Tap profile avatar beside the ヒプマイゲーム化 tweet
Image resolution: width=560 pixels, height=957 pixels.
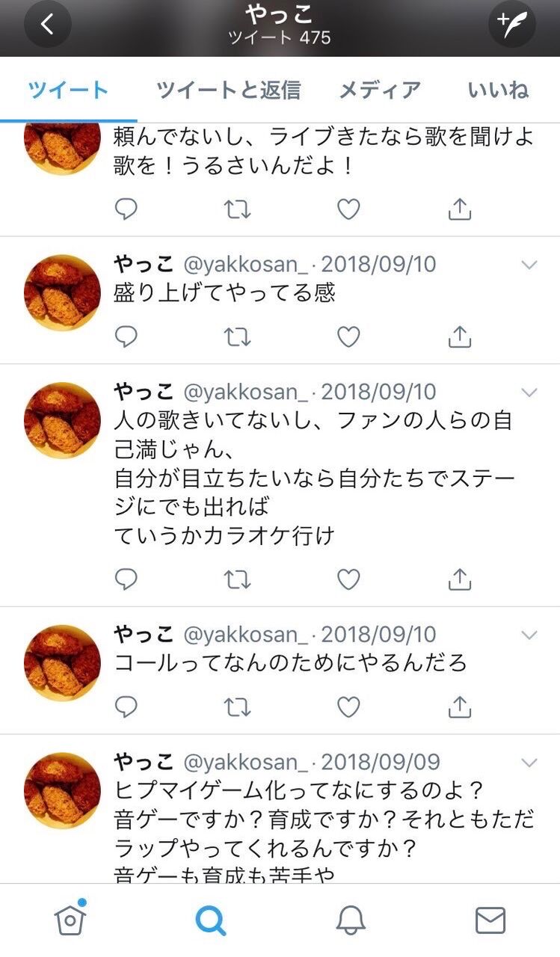tap(62, 790)
